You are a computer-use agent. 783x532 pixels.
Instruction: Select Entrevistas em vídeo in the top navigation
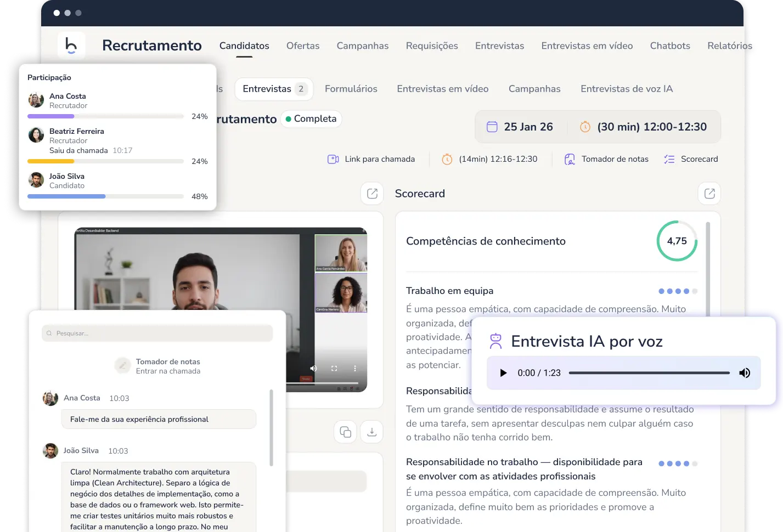pos(587,46)
